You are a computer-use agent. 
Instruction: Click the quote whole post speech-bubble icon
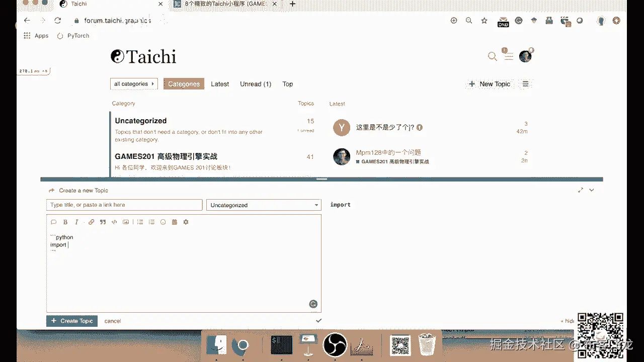[x=54, y=222]
